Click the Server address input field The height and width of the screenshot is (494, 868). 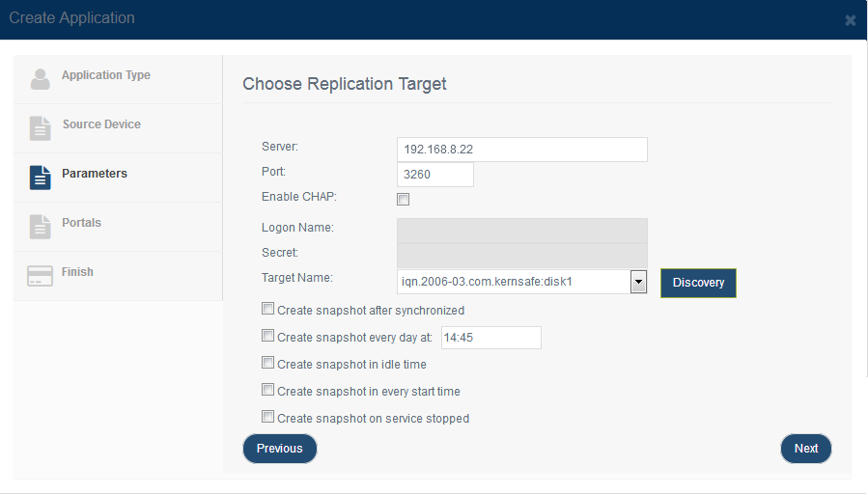coord(522,150)
